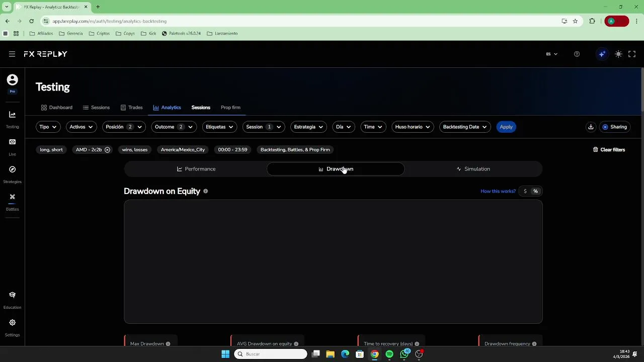Expand the Estrategia filter dropdown

point(308,127)
